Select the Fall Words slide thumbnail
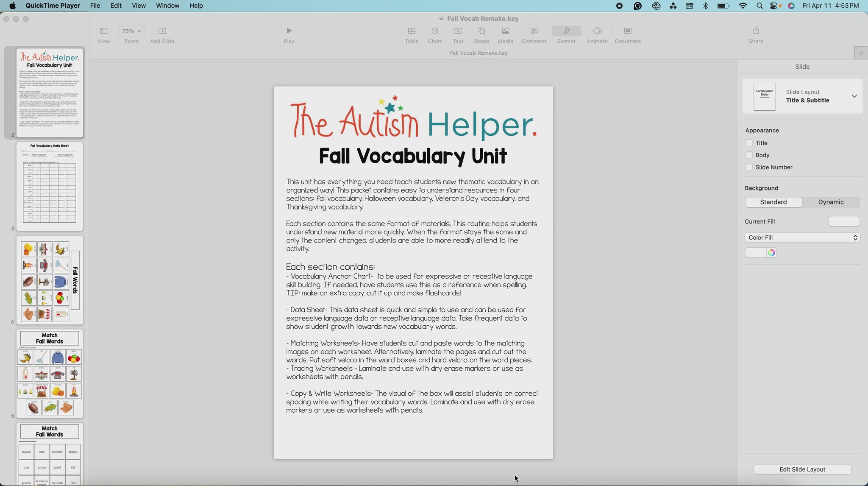Screen dimensions: 868x486 pos(50,280)
